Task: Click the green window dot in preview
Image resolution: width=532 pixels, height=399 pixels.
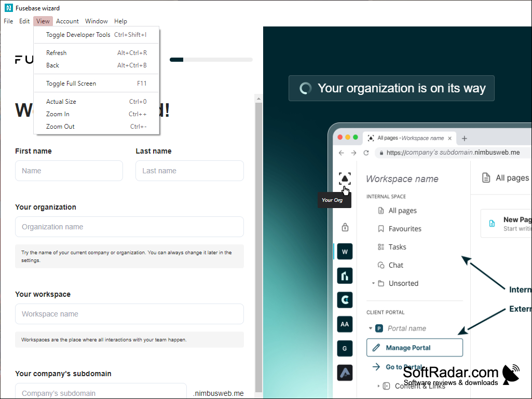Action: tap(355, 137)
